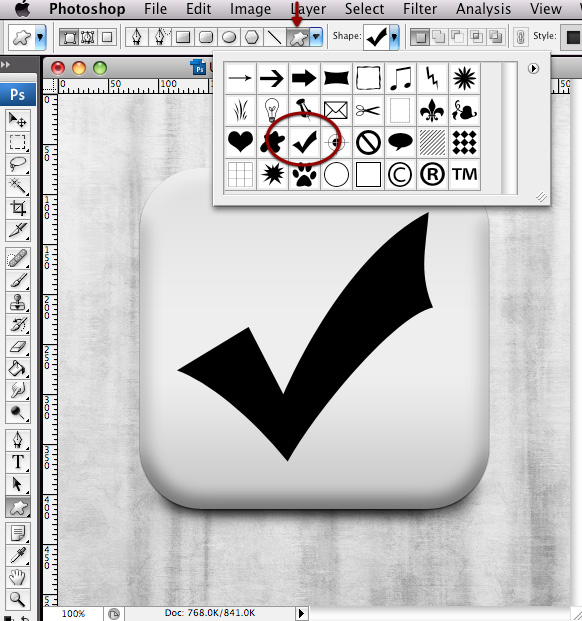This screenshot has height=621, width=582.
Task: Select the Zoom tool
Action: [17, 599]
